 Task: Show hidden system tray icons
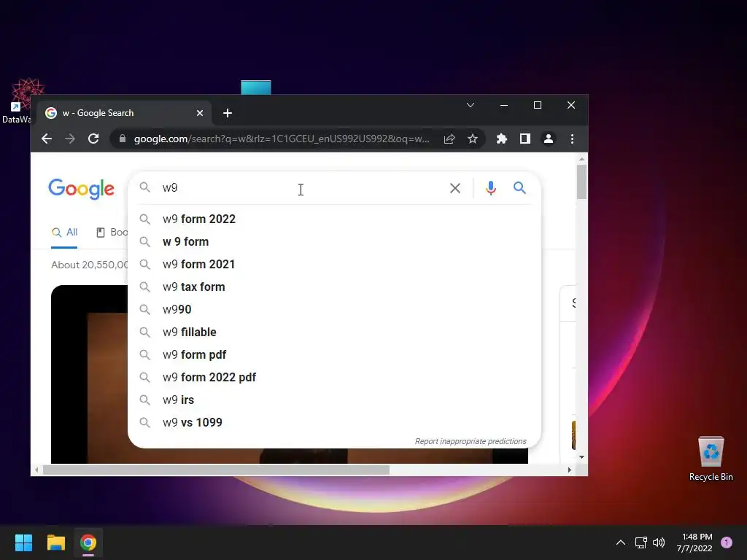pyautogui.click(x=621, y=542)
